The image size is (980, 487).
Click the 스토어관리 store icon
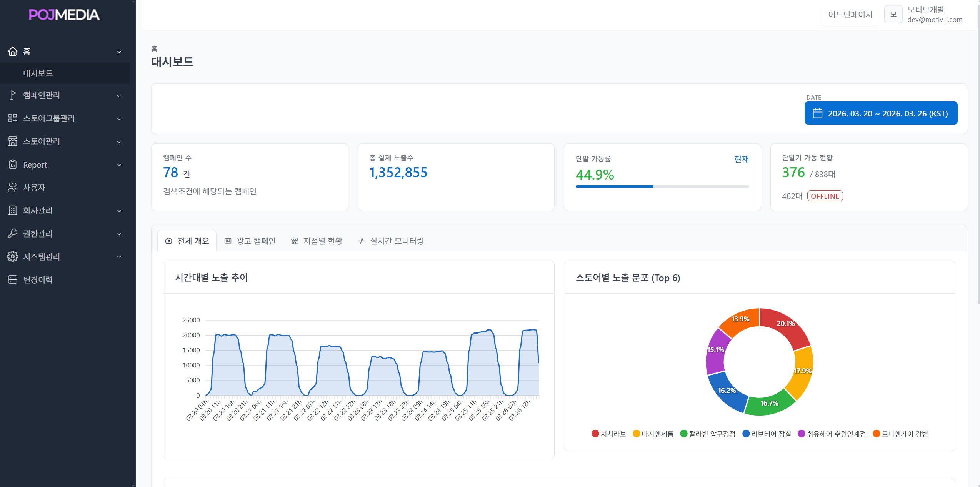(13, 141)
